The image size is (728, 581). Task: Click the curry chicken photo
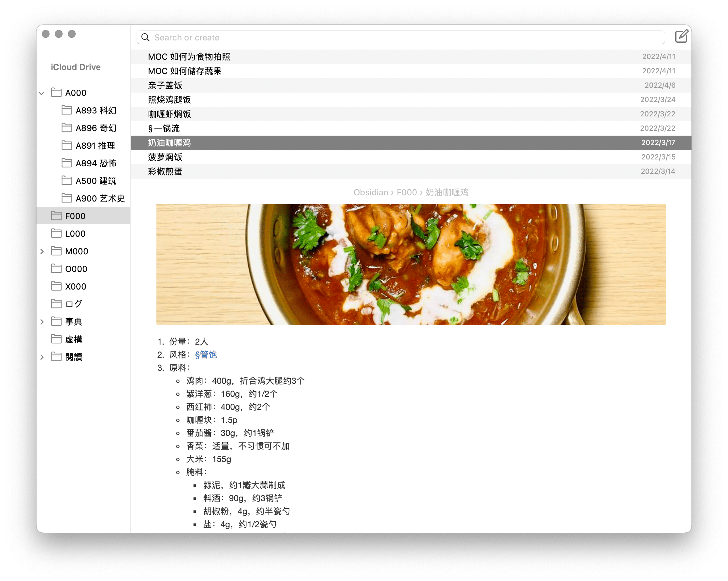411,264
